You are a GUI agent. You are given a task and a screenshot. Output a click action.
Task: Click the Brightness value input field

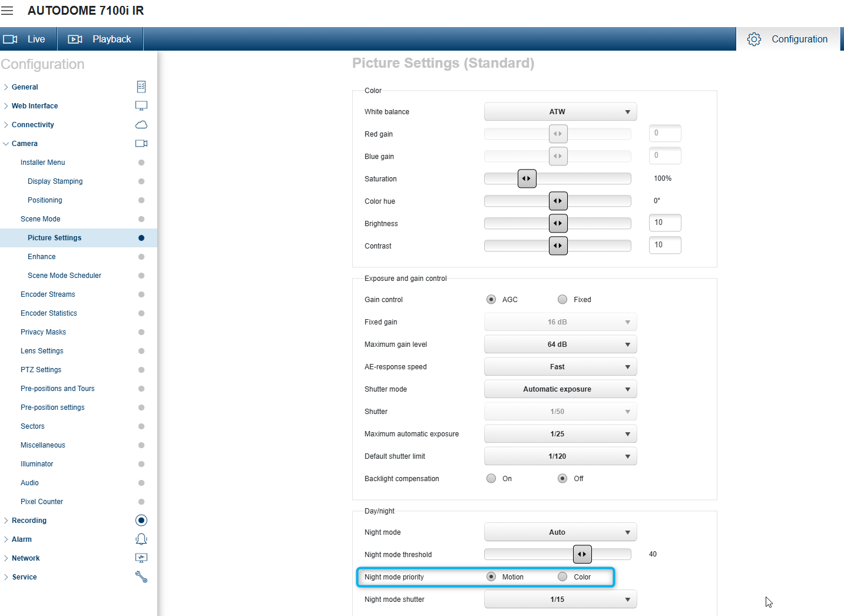664,223
